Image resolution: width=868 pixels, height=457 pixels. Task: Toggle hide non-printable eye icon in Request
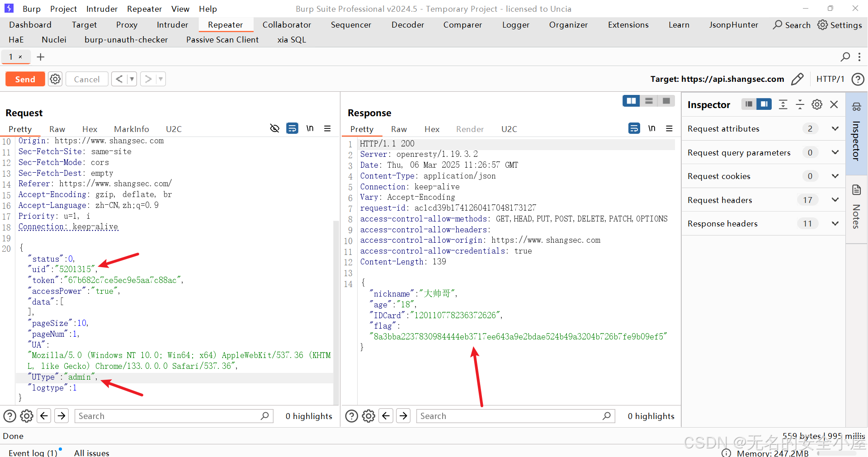274,128
